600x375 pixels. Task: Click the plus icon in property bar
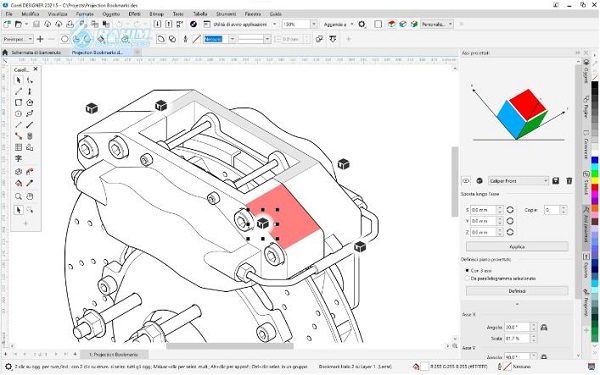40,39
